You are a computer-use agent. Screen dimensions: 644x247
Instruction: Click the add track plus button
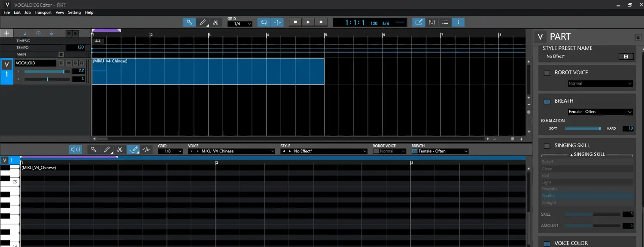pos(6,33)
